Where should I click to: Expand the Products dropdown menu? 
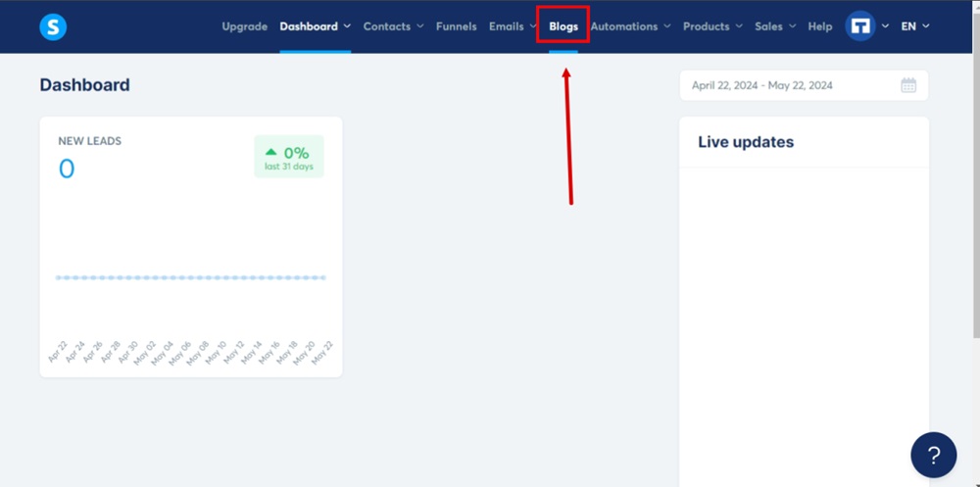tap(712, 26)
